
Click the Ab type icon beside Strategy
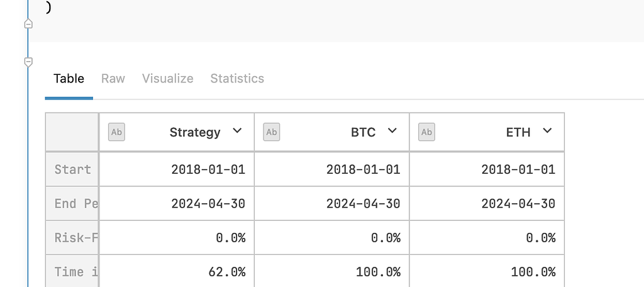pyautogui.click(x=116, y=132)
